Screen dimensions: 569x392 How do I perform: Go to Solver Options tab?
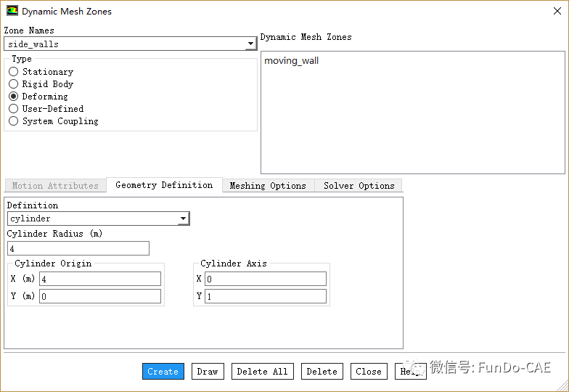[359, 186]
